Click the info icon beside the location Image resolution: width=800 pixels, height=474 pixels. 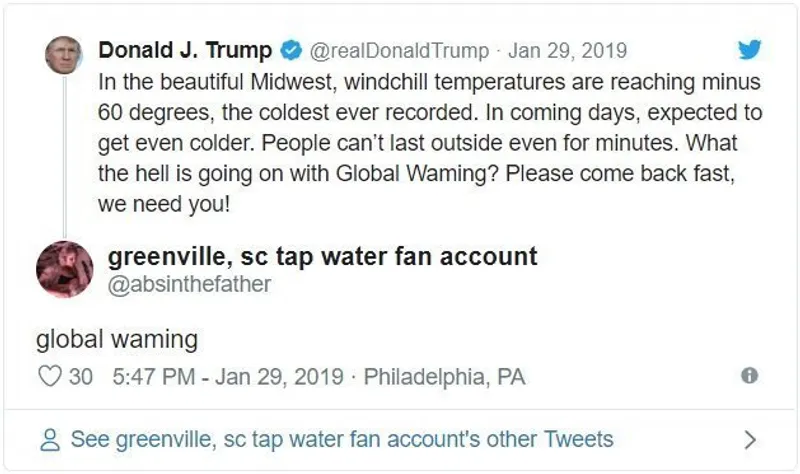(x=748, y=376)
